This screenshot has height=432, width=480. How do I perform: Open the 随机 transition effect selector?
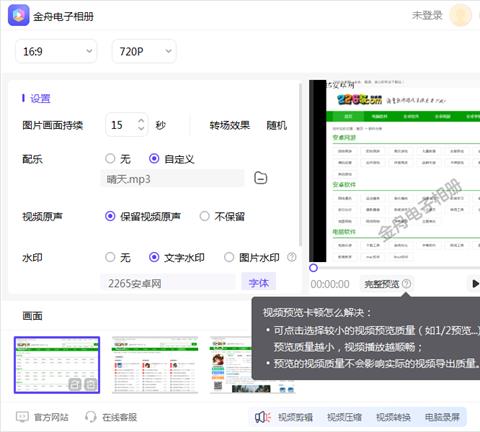pos(277,125)
